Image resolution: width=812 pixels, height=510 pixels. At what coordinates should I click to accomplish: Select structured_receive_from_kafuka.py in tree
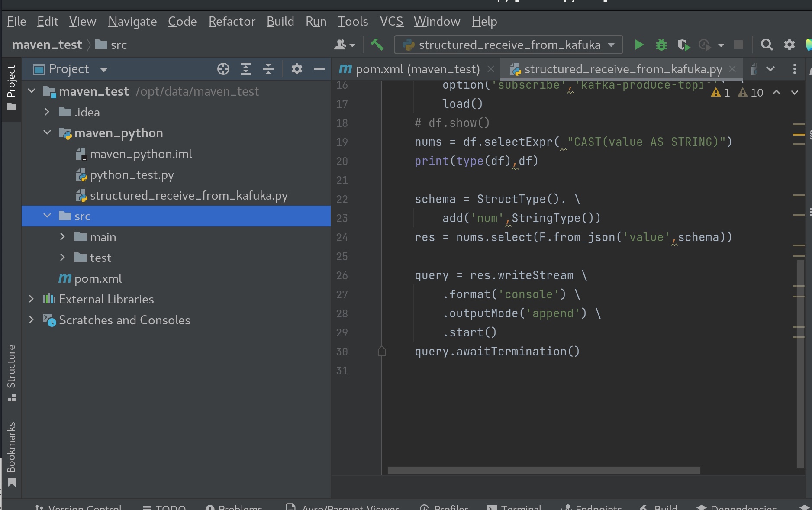(x=189, y=195)
